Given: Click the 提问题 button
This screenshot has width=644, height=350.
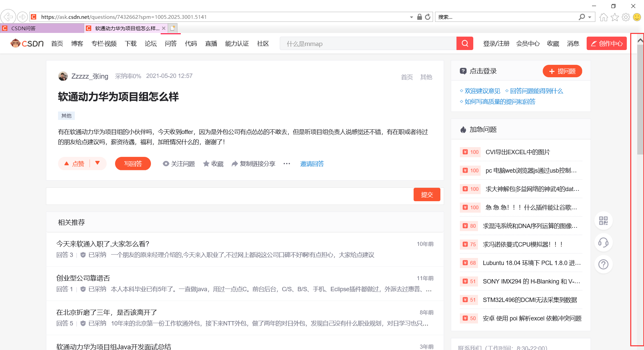Looking at the screenshot, I should point(562,71).
